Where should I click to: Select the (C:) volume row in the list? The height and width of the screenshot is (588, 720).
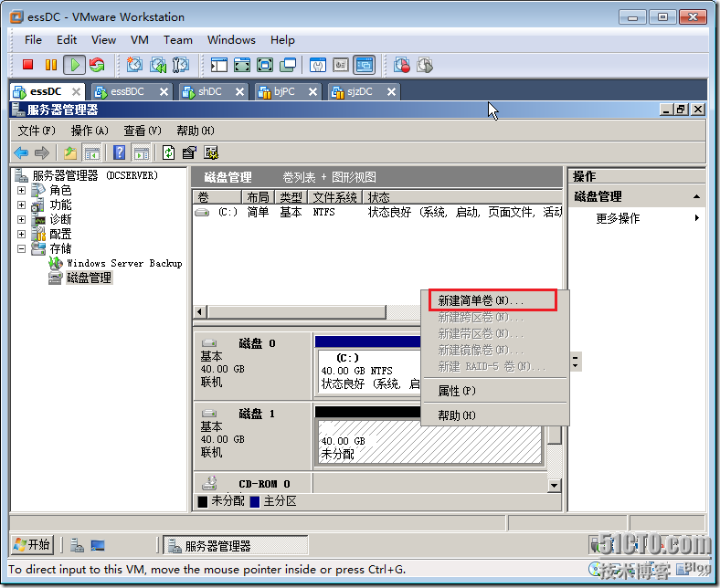tap(377, 212)
